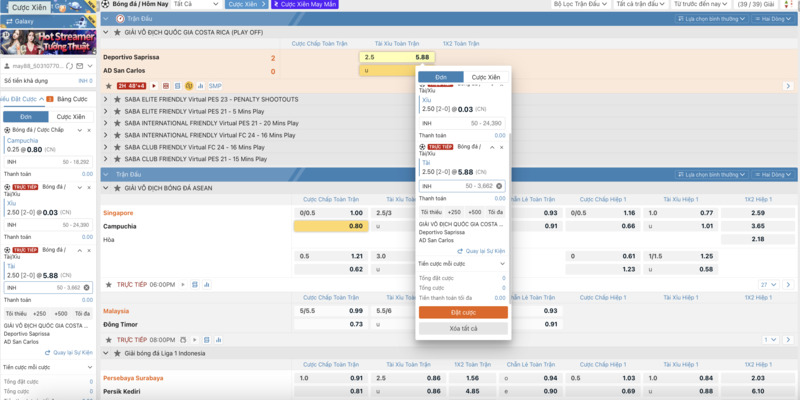Open the Bộ Lọc Trận Đấu dropdown
Viewport: 800px width, 400px height.
tap(581, 4)
